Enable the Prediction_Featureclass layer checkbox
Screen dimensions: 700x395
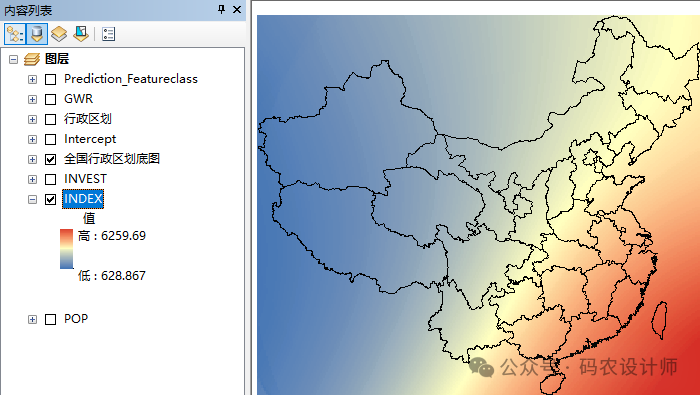click(50, 79)
